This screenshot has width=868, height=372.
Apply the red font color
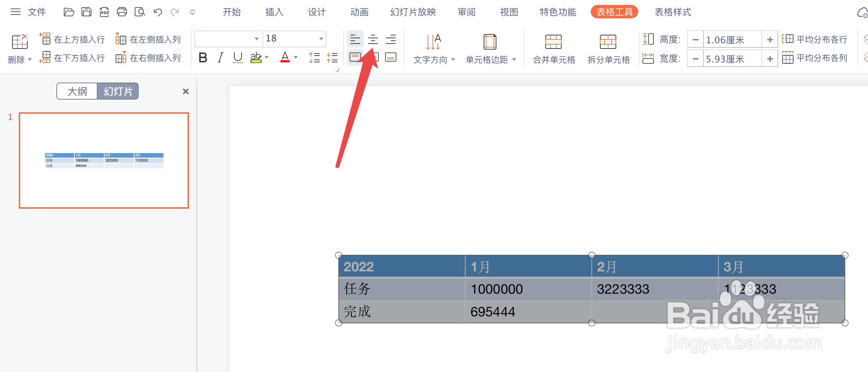pos(285,57)
